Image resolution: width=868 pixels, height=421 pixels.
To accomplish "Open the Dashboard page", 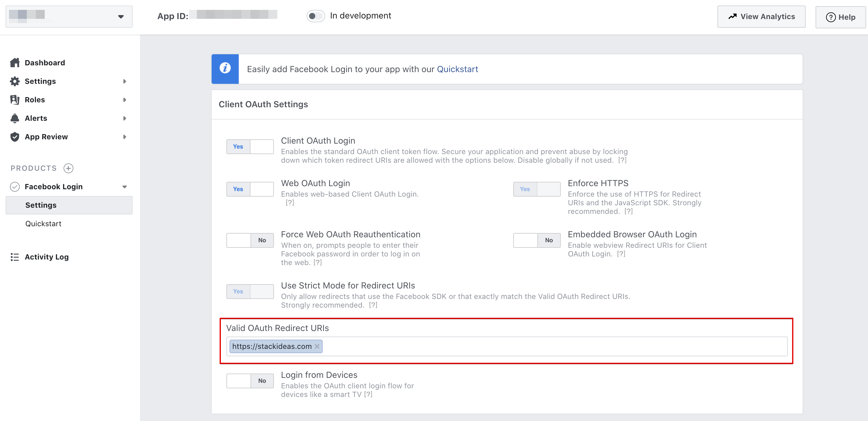I will coord(45,63).
